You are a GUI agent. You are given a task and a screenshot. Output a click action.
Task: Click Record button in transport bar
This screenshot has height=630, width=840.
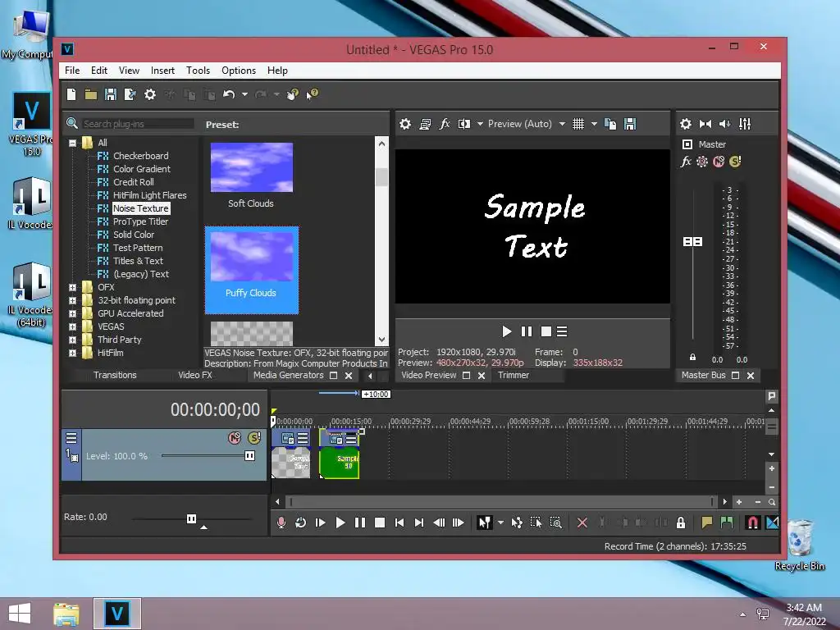pyautogui.click(x=281, y=523)
